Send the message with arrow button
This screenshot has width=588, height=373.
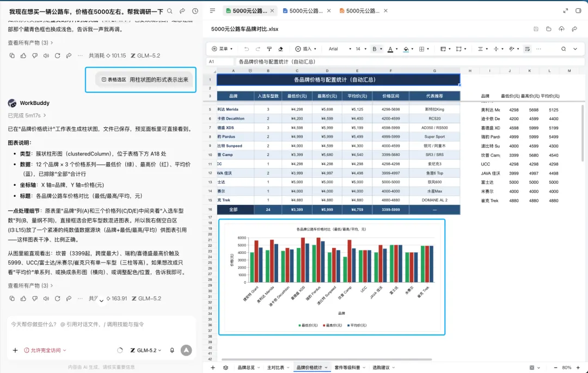186,350
